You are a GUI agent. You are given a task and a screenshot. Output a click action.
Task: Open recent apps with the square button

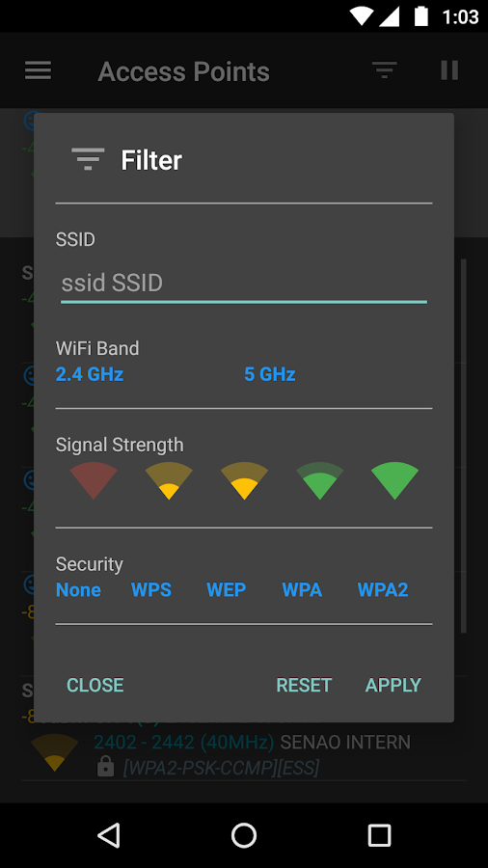(380, 835)
